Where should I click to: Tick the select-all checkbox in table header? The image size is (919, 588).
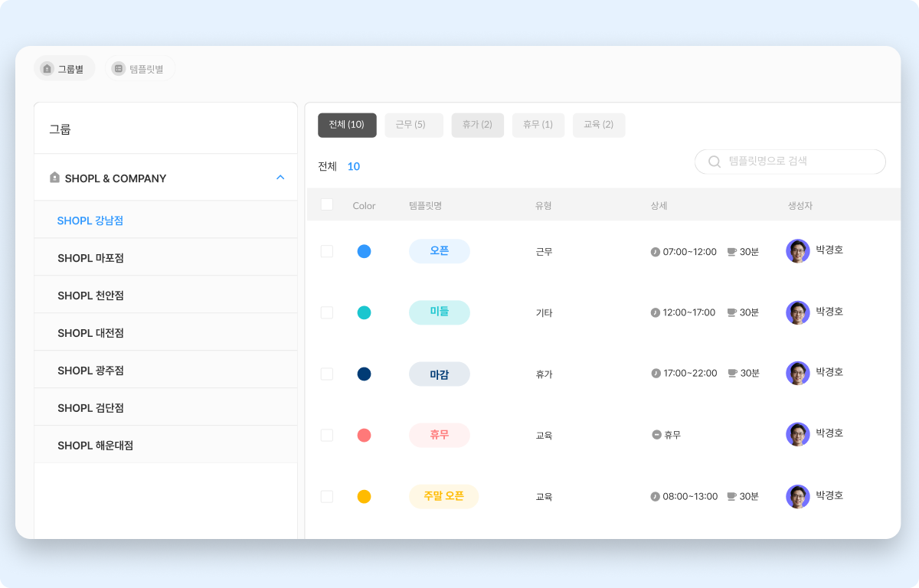[327, 204]
